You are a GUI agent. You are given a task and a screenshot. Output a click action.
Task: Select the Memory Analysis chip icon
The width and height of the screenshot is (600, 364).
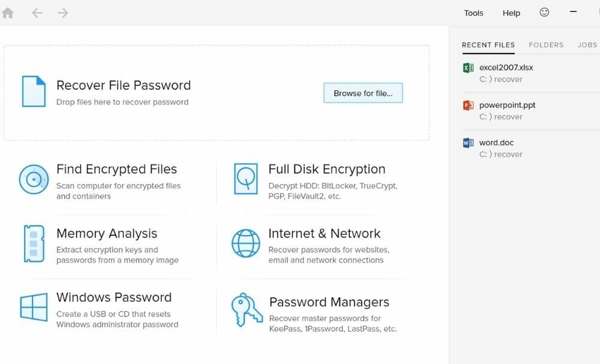[x=34, y=243]
